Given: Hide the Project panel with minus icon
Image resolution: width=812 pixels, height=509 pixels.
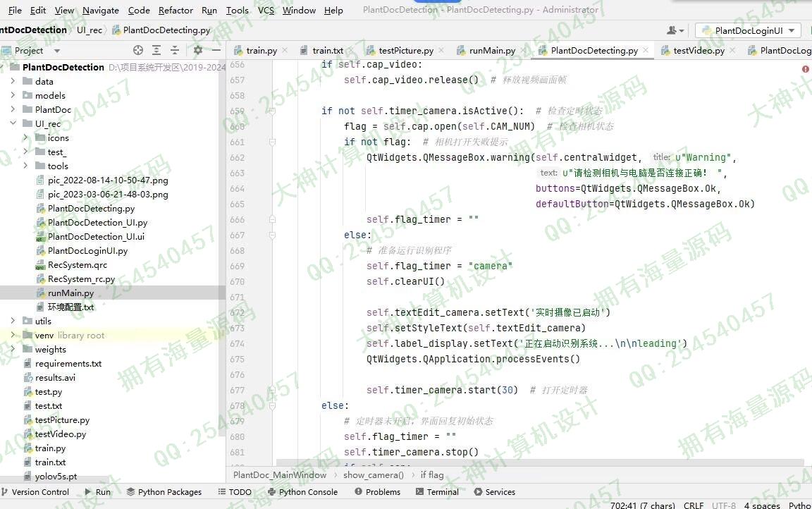Looking at the screenshot, I should tap(216, 50).
